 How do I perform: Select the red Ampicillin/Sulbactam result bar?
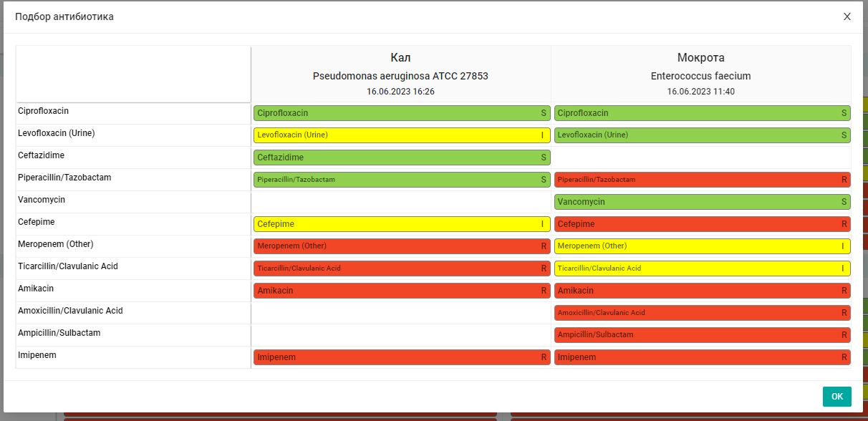pos(702,335)
